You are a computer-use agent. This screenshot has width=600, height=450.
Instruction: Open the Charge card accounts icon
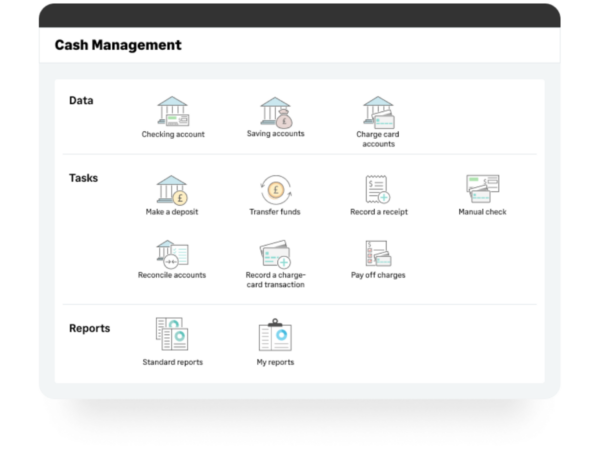(378, 112)
